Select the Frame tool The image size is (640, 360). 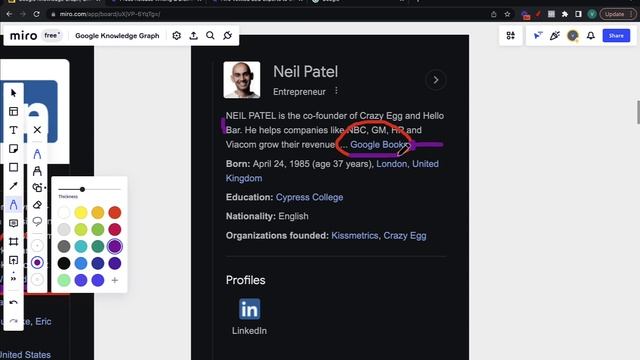13,242
